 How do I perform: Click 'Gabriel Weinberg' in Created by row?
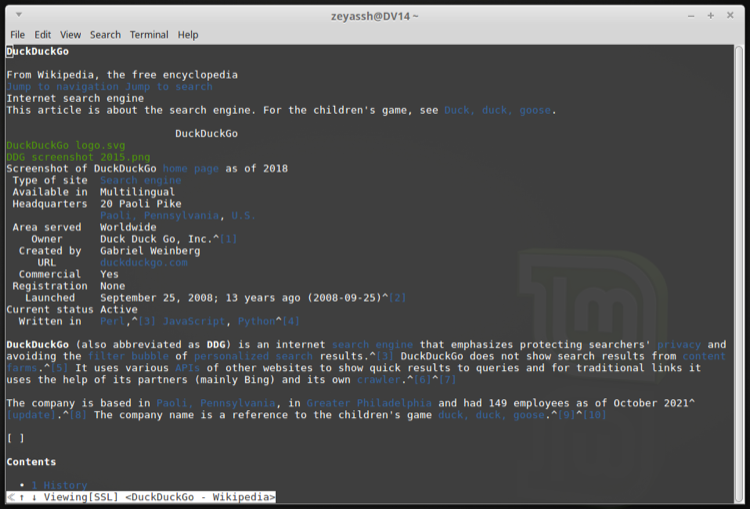click(150, 251)
